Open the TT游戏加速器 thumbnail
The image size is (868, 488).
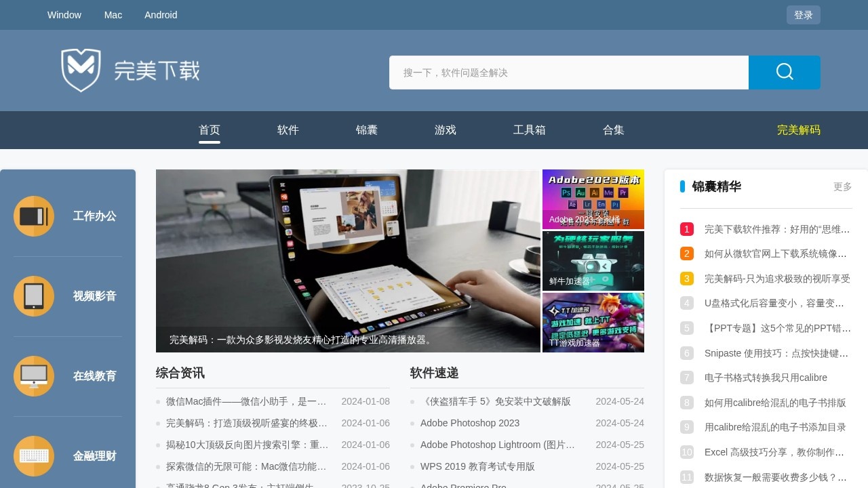(x=593, y=323)
